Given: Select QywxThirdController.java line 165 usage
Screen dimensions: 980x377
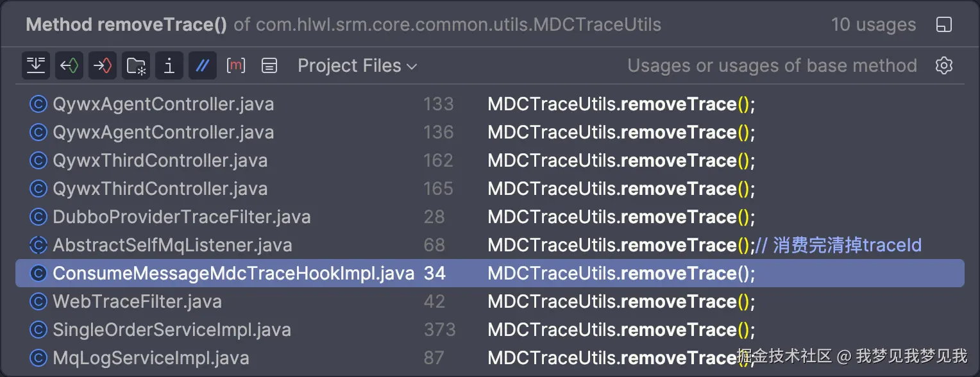Looking at the screenshot, I should 490,188.
